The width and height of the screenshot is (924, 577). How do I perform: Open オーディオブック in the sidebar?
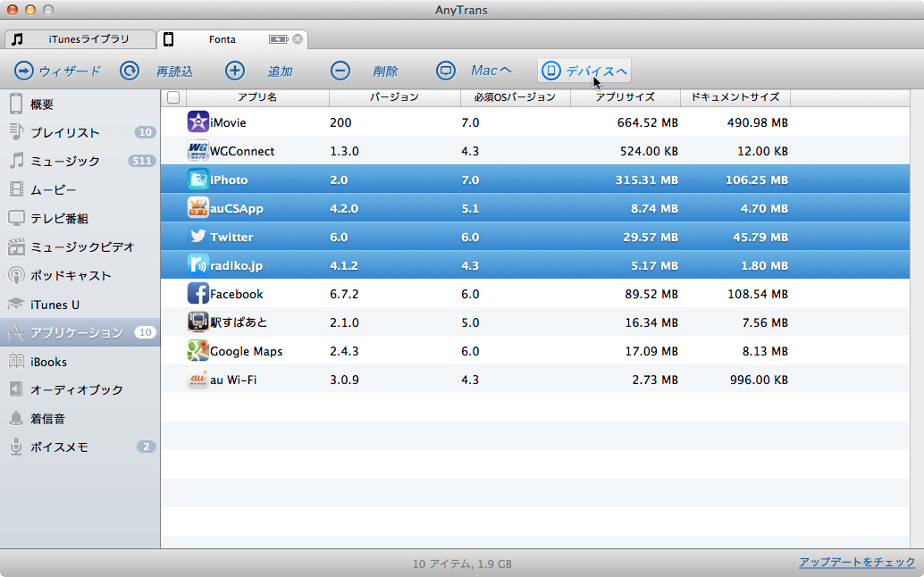(x=80, y=389)
